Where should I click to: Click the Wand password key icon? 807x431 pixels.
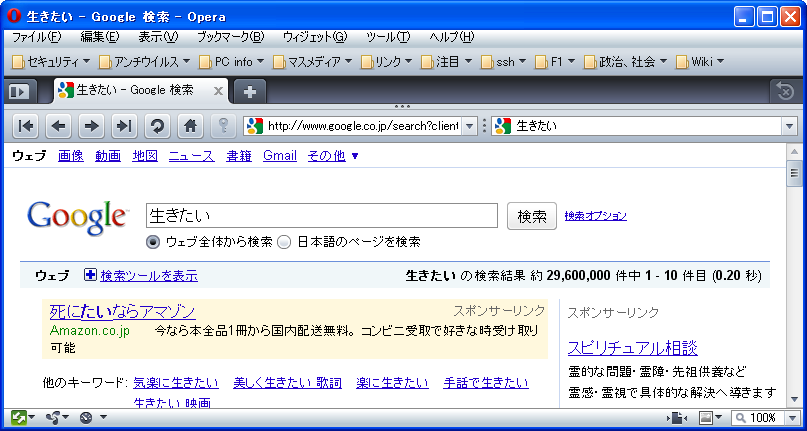pos(223,126)
